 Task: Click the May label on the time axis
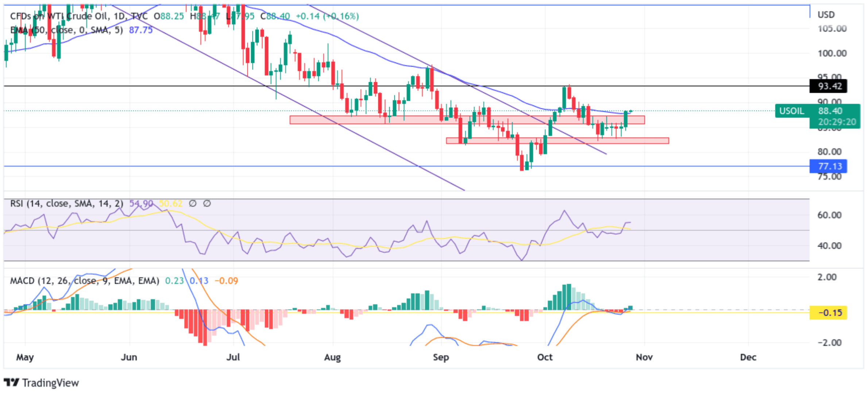click(25, 357)
